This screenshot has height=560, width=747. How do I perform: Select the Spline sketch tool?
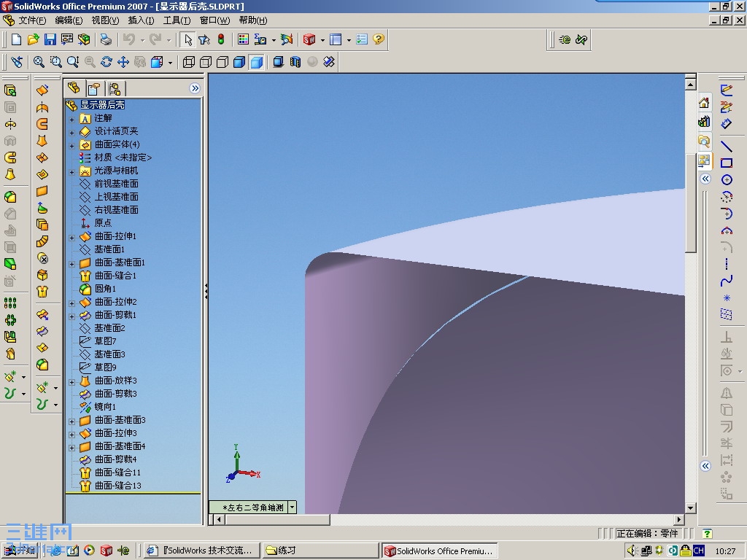726,281
